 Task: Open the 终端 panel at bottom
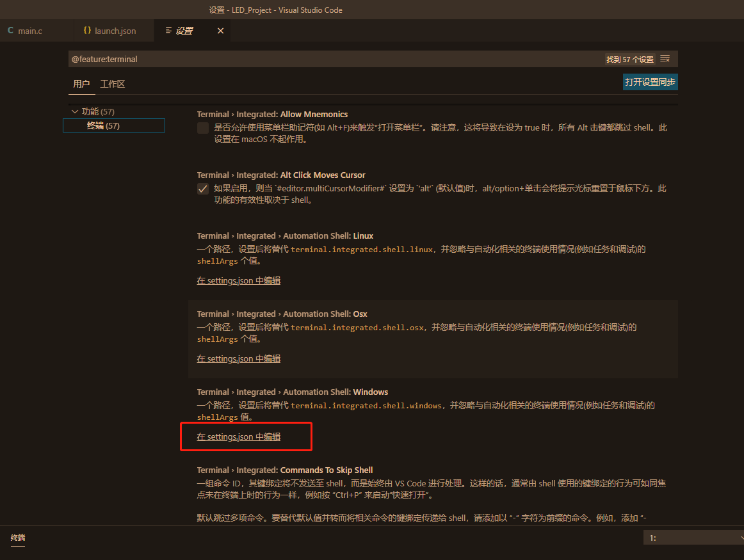[x=17, y=539]
